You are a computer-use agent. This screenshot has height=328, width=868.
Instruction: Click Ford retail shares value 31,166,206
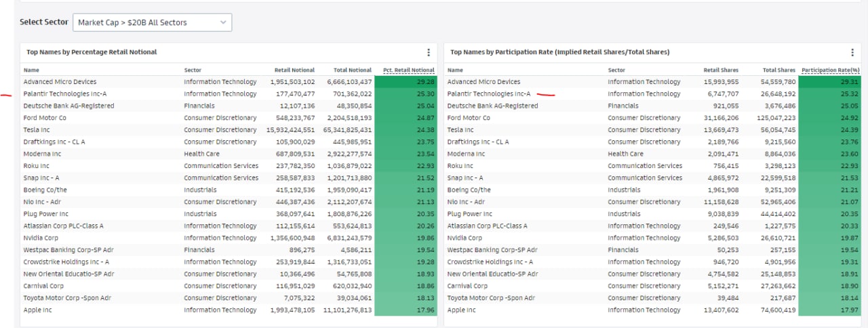pos(721,118)
